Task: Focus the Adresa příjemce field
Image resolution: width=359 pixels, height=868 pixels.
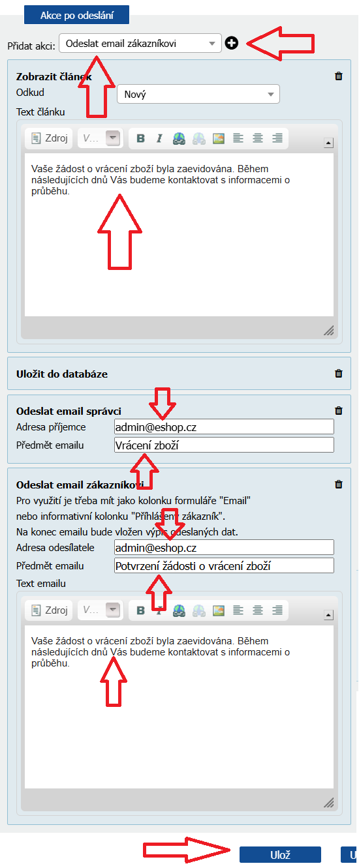Action: click(x=224, y=427)
